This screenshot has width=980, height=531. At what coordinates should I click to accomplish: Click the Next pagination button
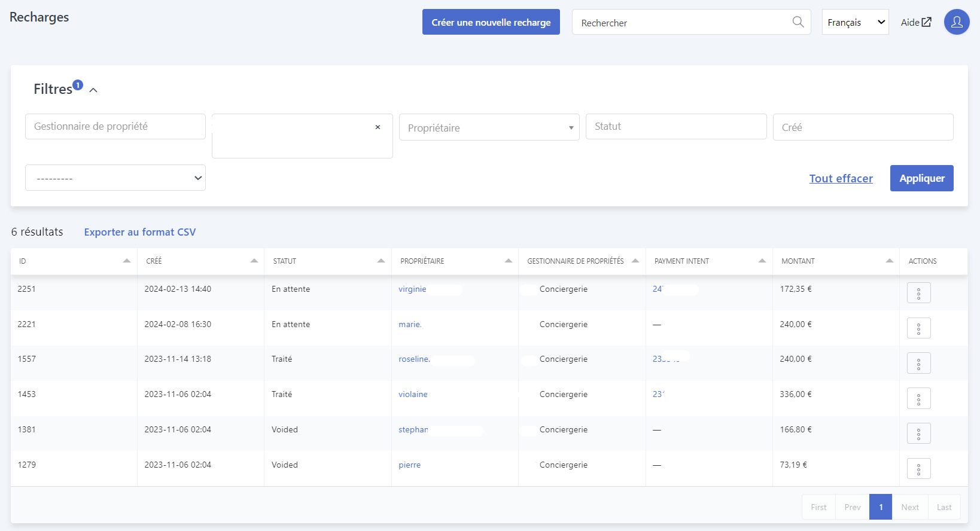coord(910,507)
